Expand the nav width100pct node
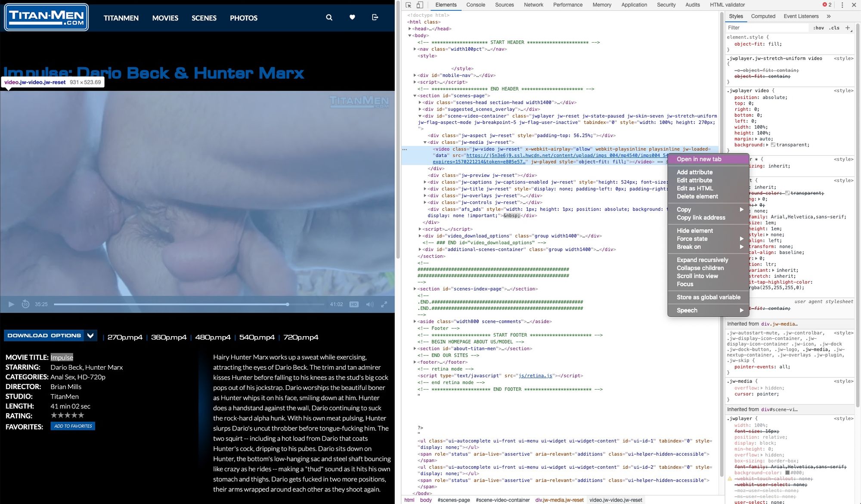861x504 pixels. coord(415,49)
